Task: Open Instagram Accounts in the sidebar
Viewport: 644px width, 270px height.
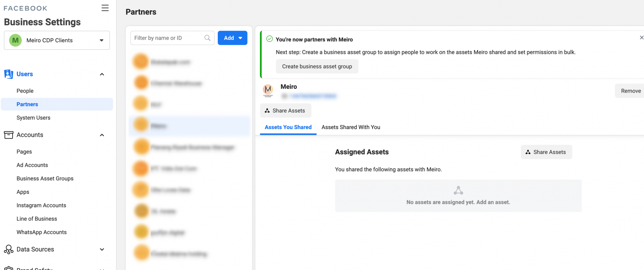Action: point(41,205)
